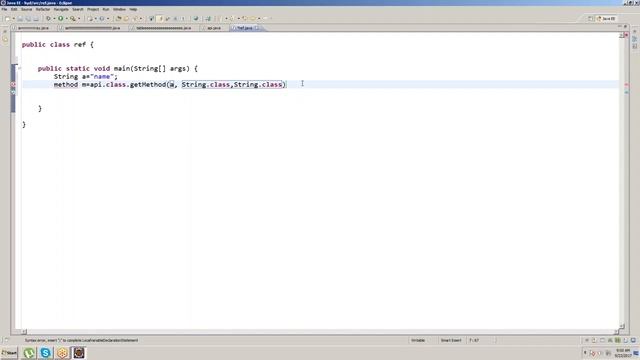640x360 pixels.
Task: Click the New file toolbar icon
Action: pyautogui.click(x=7, y=18)
